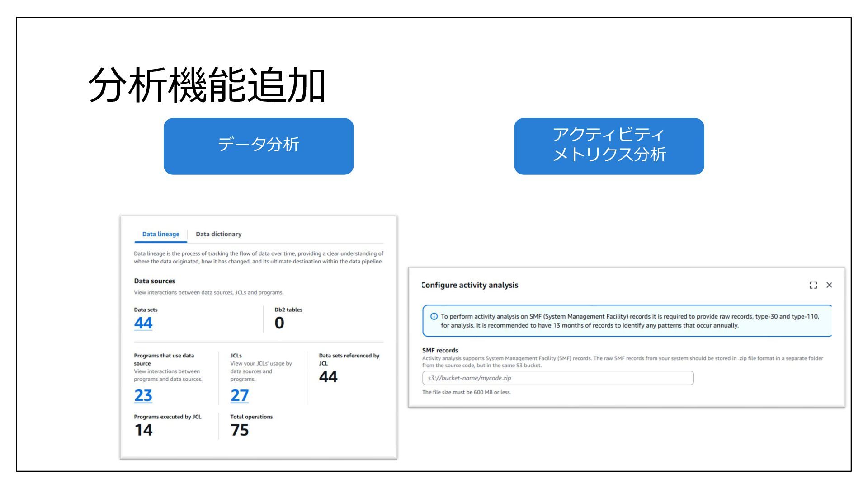868x488 pixels.
Task: Click the Total operations number 75
Action: (x=239, y=430)
